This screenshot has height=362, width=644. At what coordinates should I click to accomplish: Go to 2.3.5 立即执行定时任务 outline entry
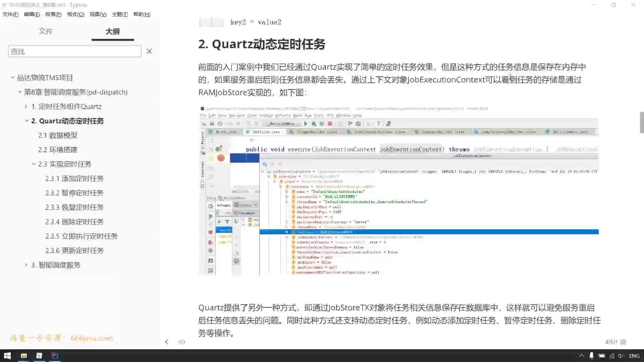pyautogui.click(x=82, y=236)
